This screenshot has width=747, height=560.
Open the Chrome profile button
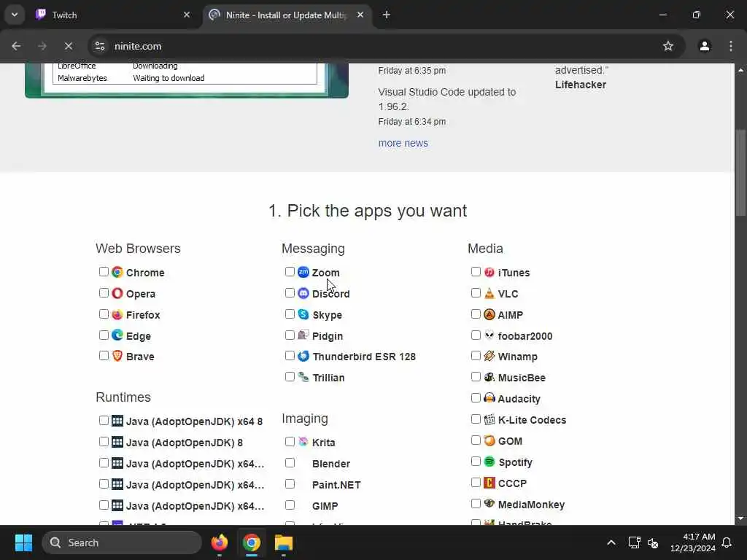704,46
